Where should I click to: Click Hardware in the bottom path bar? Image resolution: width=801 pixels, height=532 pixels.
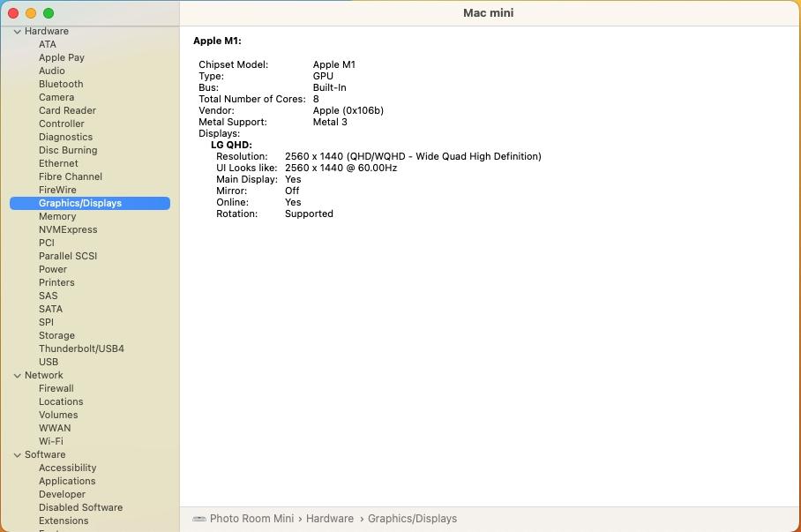(x=330, y=519)
